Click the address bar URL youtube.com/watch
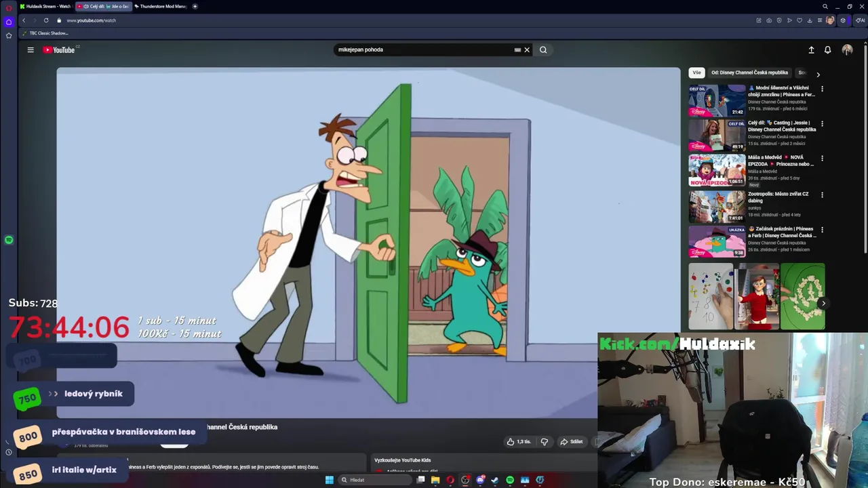Screen dimensions: 868x488 click(92, 20)
